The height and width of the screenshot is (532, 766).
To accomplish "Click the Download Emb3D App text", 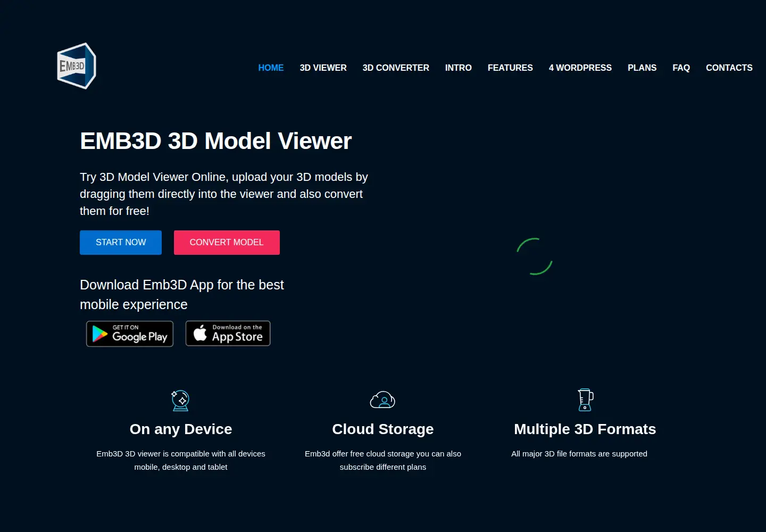I will point(182,295).
